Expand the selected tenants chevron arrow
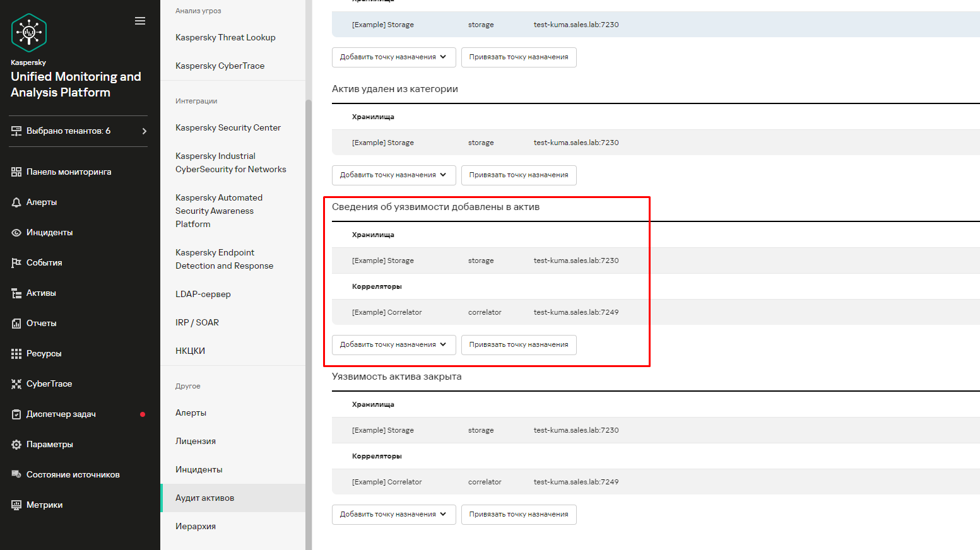This screenshot has height=550, width=980. tap(145, 131)
